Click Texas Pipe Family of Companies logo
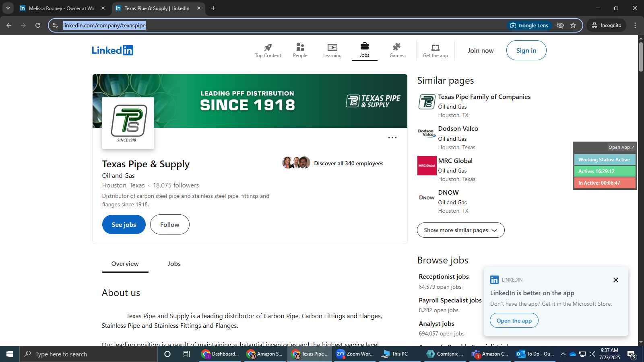The image size is (644, 362). click(427, 102)
